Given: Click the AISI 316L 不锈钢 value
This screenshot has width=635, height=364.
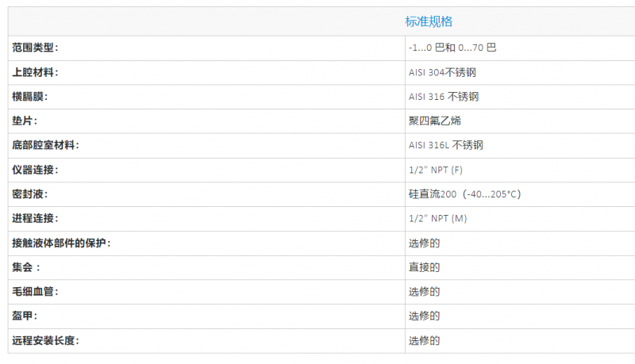Looking at the screenshot, I should 446,145.
